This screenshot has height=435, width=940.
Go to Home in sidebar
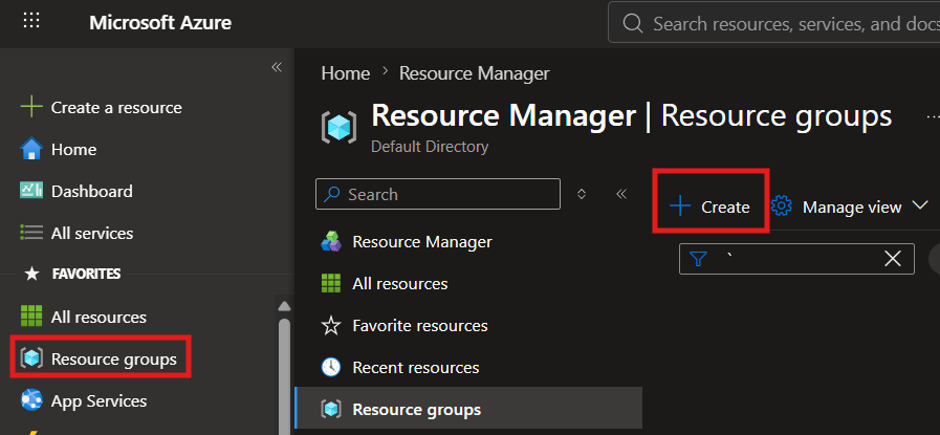(74, 149)
